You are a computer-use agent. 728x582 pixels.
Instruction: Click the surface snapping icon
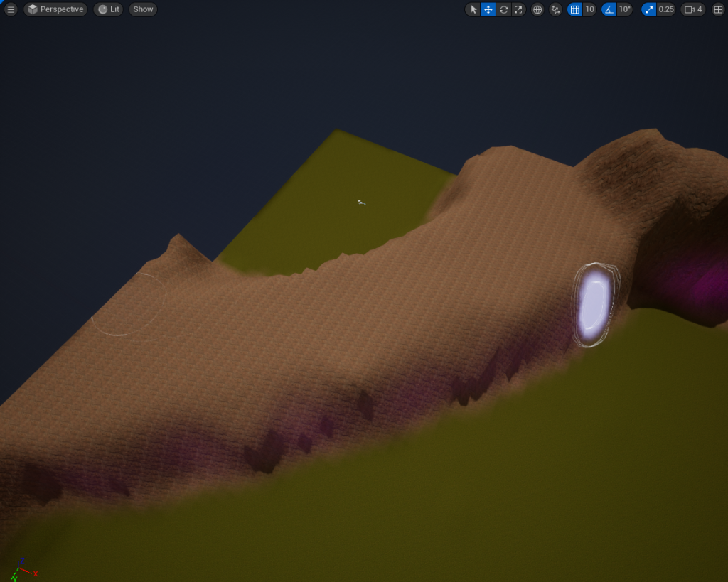pos(555,9)
